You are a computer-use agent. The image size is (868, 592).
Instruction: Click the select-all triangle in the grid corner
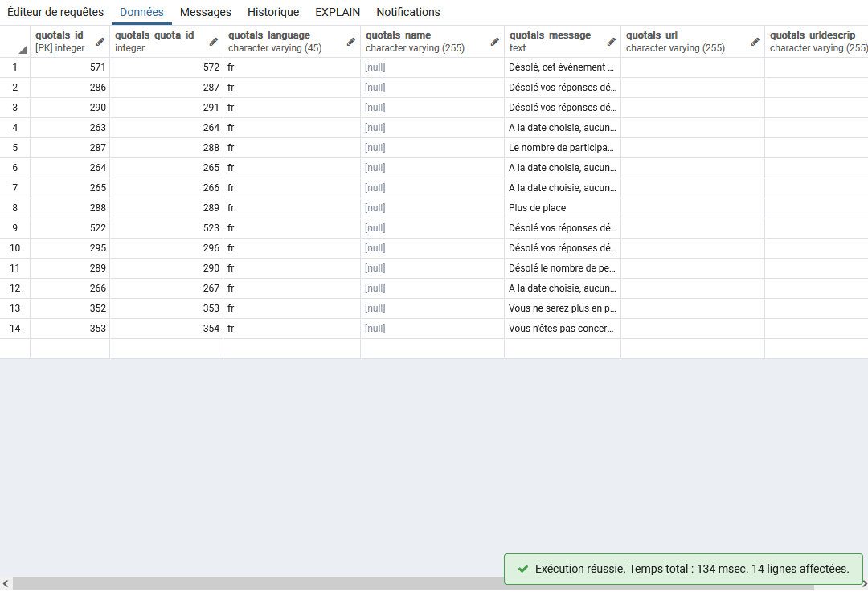click(x=22, y=51)
